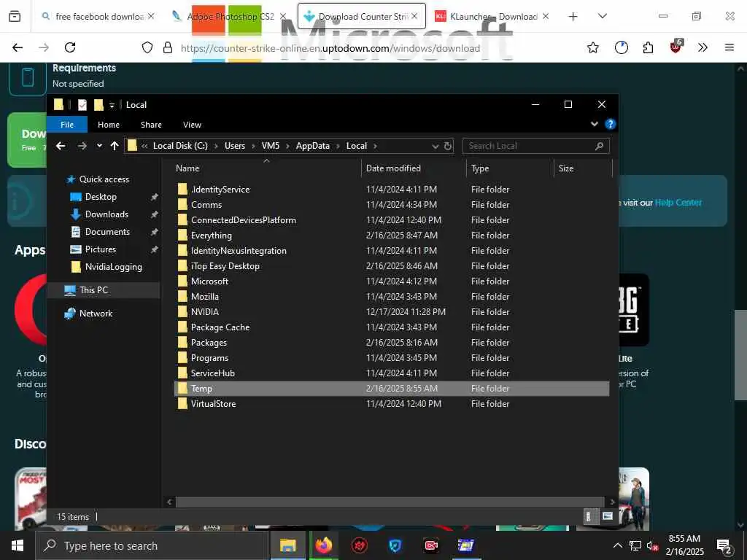Select the VirtualStore folder
The height and width of the screenshot is (560, 747).
coord(213,404)
